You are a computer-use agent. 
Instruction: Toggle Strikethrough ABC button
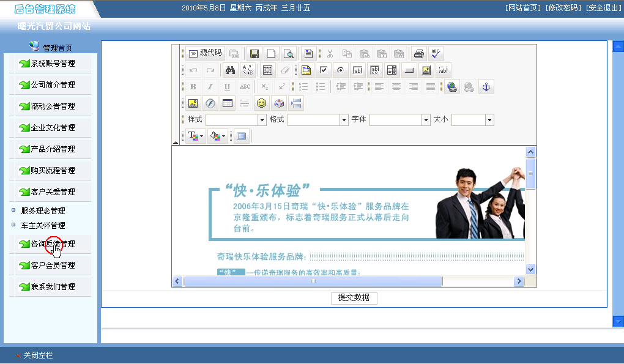244,87
